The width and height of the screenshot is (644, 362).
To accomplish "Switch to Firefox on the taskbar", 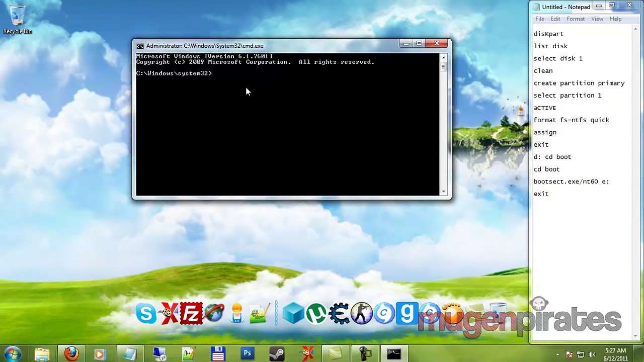I will coord(71,353).
